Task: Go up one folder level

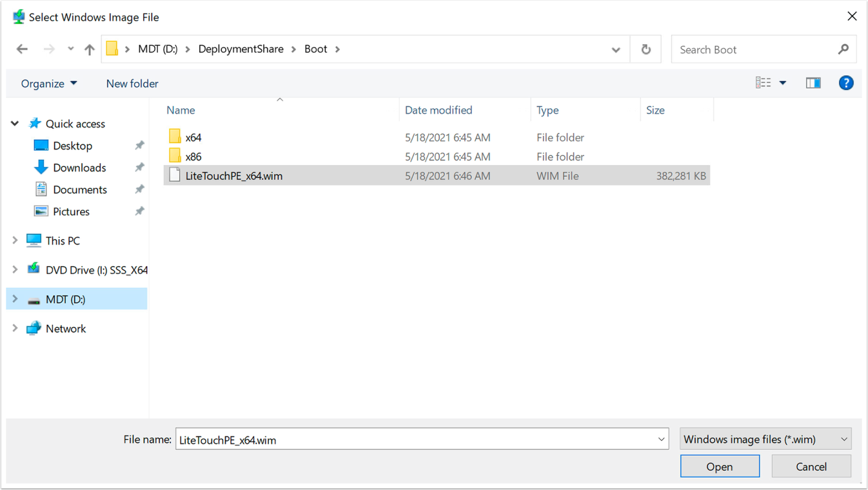Action: pyautogui.click(x=89, y=49)
